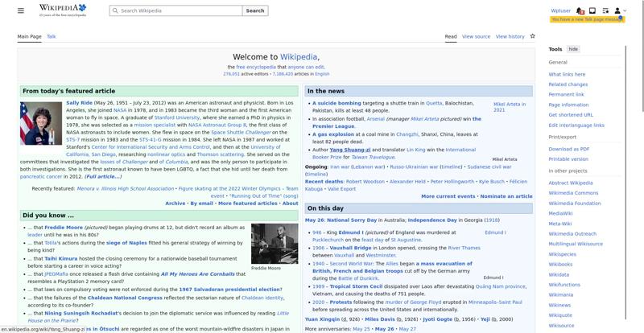644x333 pixels.
Task: Toggle the watch star for this page
Action: point(532,36)
